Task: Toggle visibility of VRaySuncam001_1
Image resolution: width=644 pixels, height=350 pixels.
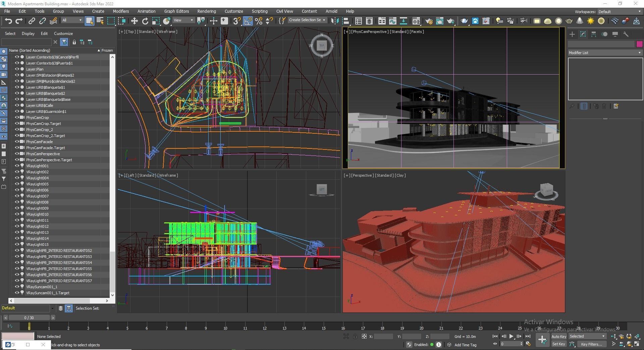Action: [17, 287]
